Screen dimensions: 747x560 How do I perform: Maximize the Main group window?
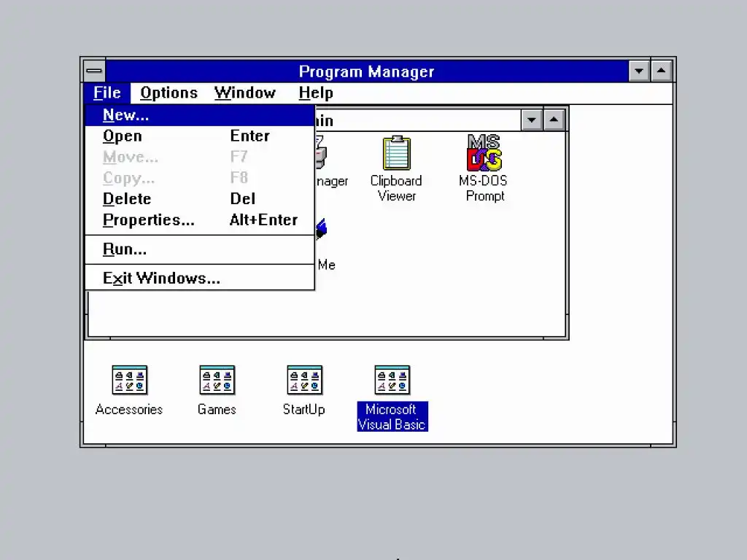pos(554,120)
